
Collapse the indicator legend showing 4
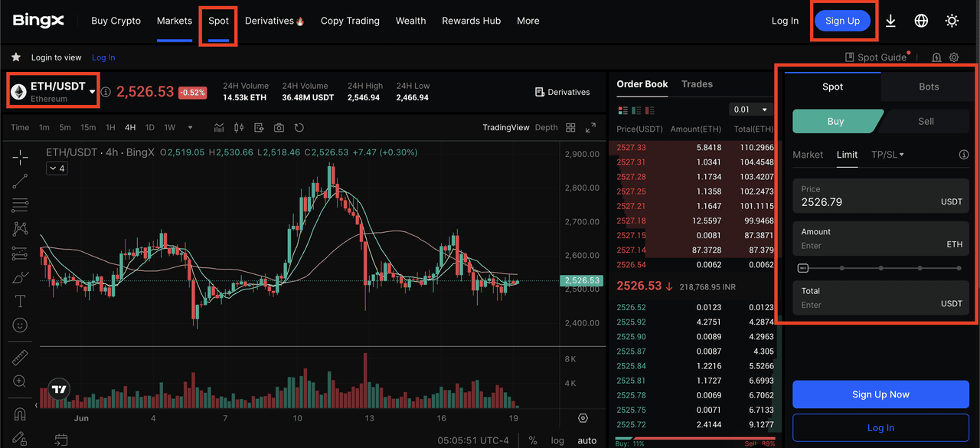[57, 168]
